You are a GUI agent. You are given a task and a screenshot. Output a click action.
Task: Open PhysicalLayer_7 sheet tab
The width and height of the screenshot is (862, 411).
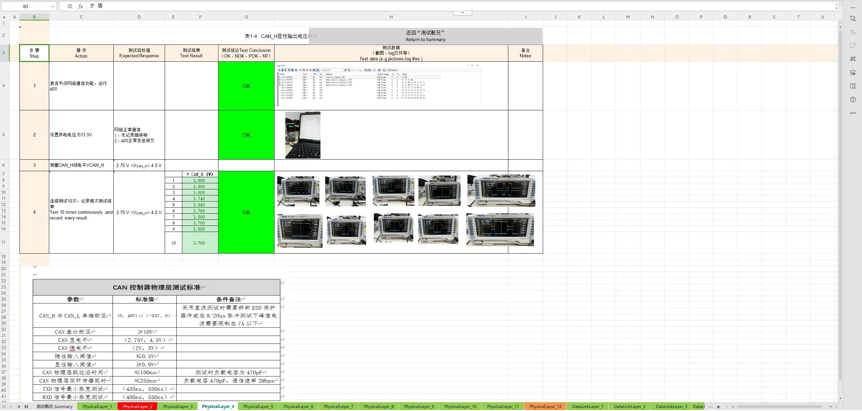point(338,407)
